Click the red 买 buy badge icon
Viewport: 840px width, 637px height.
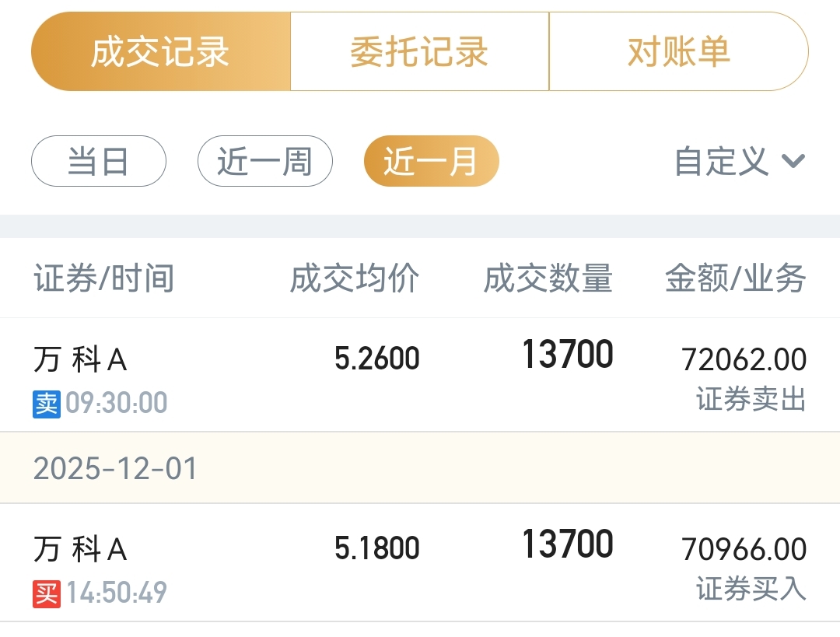click(x=47, y=594)
